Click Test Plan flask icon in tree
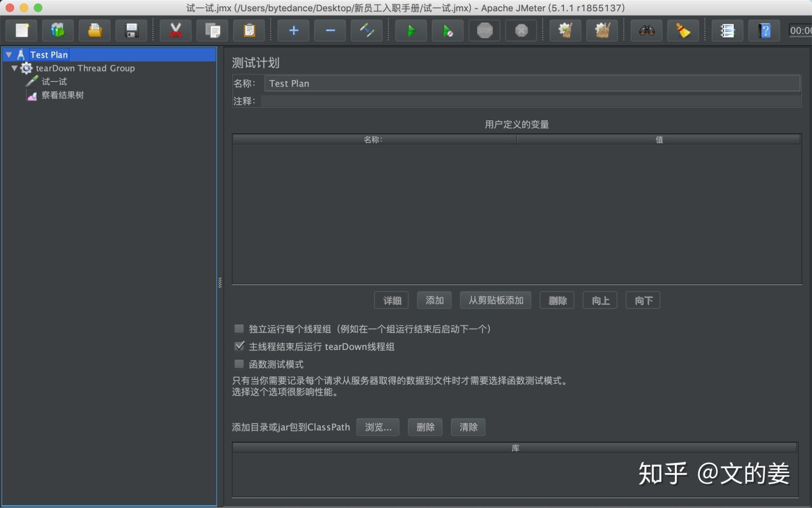Image resolution: width=812 pixels, height=508 pixels. [21, 55]
